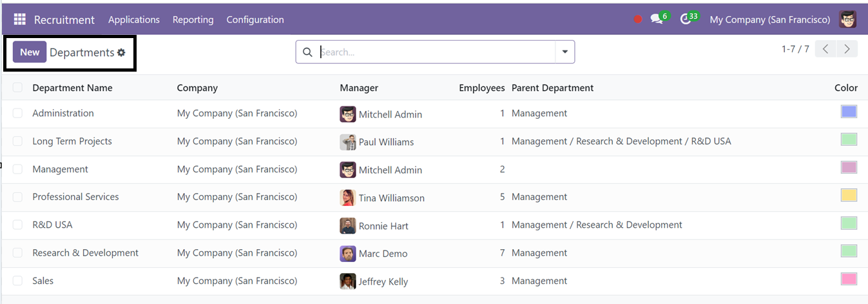Click the red recording indicator dot
The height and width of the screenshot is (304, 868).
click(x=638, y=19)
